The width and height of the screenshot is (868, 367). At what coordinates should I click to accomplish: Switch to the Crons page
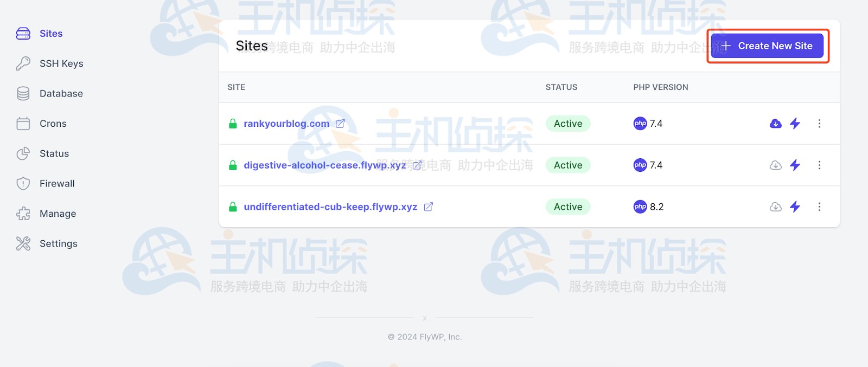click(x=53, y=124)
